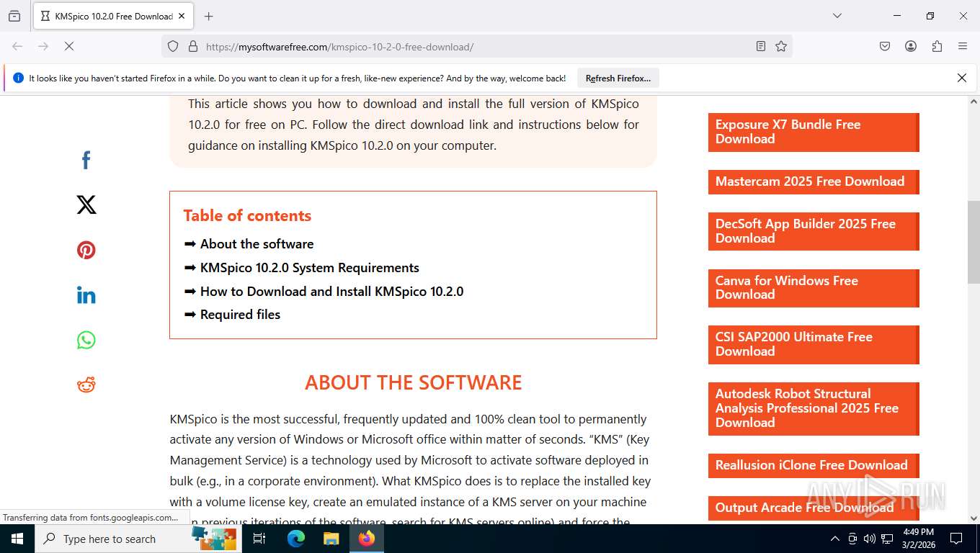
Task: Click the Windows taskbar search box
Action: (138, 539)
